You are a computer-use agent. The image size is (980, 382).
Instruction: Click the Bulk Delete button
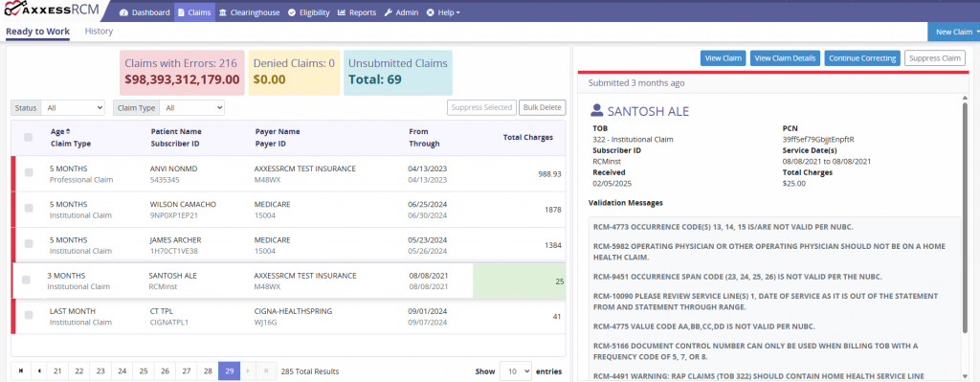tap(542, 107)
